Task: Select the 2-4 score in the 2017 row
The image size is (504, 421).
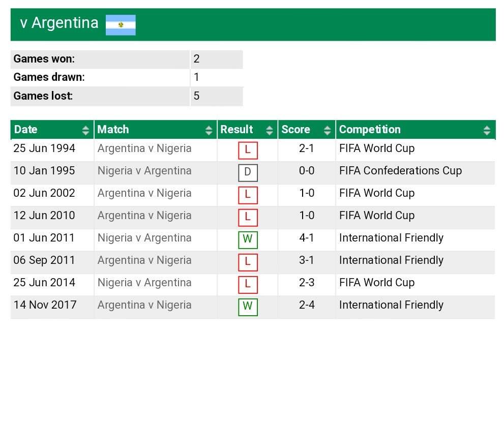Action: (307, 305)
